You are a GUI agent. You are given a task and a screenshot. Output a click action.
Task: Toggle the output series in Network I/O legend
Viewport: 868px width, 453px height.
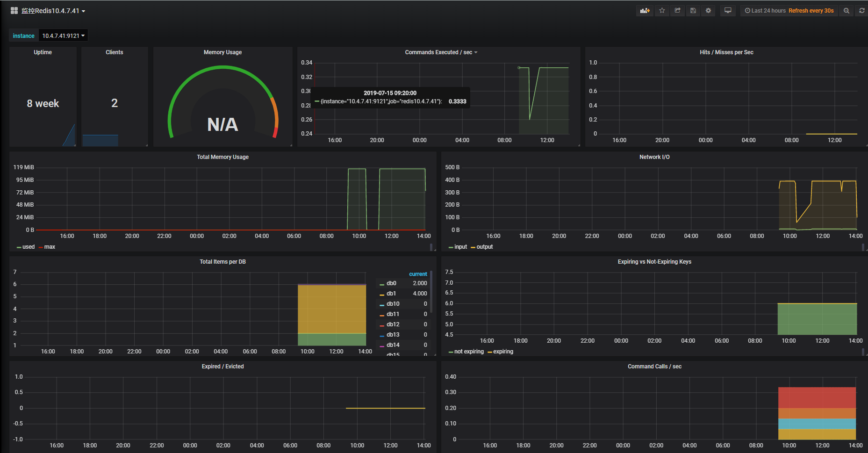pyautogui.click(x=484, y=247)
